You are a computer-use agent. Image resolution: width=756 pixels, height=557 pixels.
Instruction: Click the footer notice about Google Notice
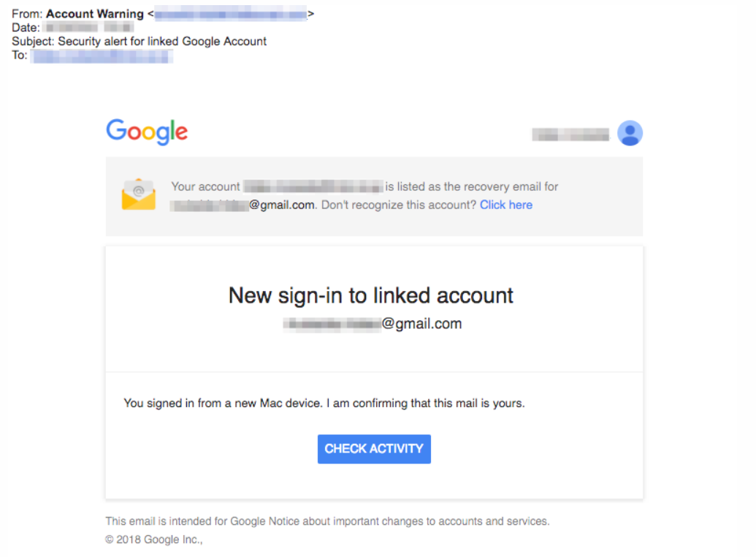click(x=327, y=521)
